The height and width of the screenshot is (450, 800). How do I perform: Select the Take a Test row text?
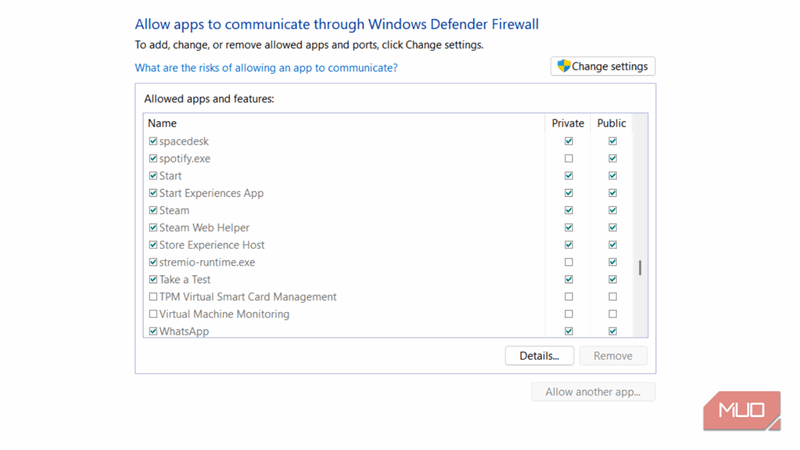pos(185,280)
